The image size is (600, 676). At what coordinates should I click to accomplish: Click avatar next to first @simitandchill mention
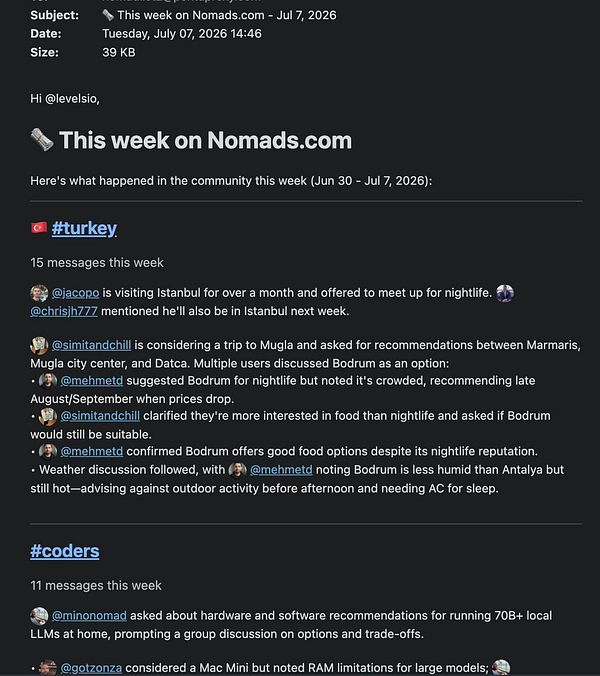coord(39,345)
